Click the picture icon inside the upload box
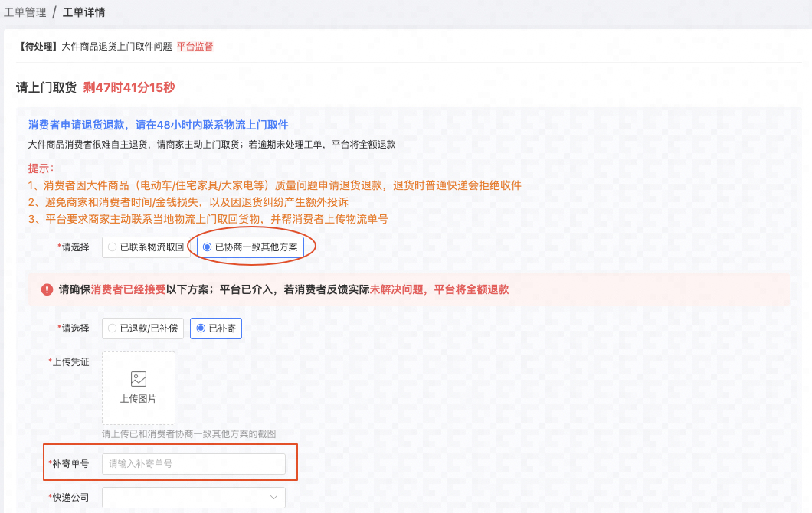The image size is (812, 513). click(138, 377)
